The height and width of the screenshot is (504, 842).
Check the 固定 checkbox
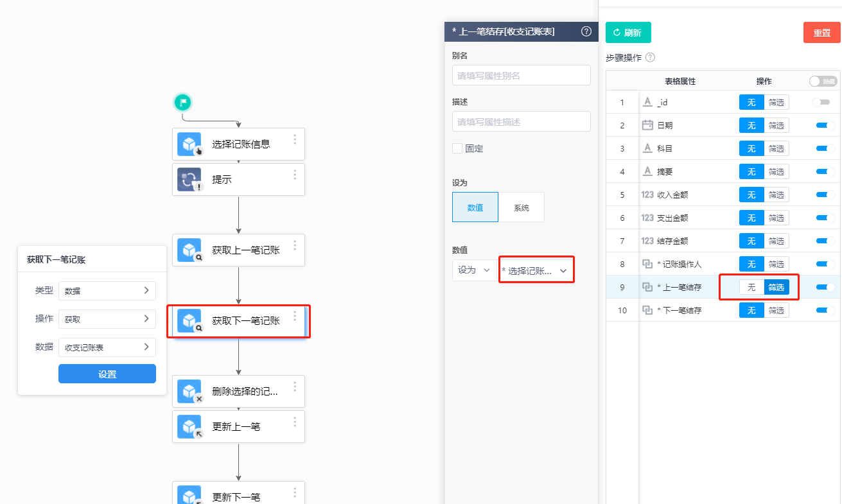457,148
